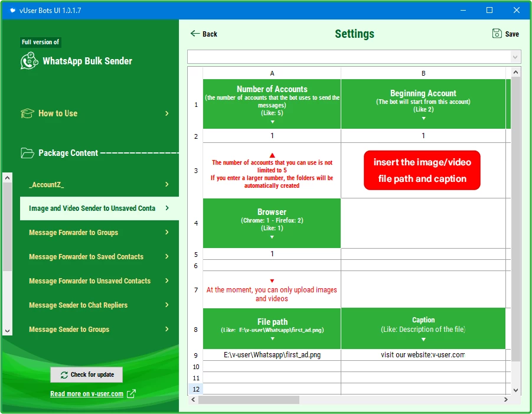Image resolution: width=532 pixels, height=414 pixels.
Task: Click the note about accounts not limited to 5
Action: pos(272,171)
